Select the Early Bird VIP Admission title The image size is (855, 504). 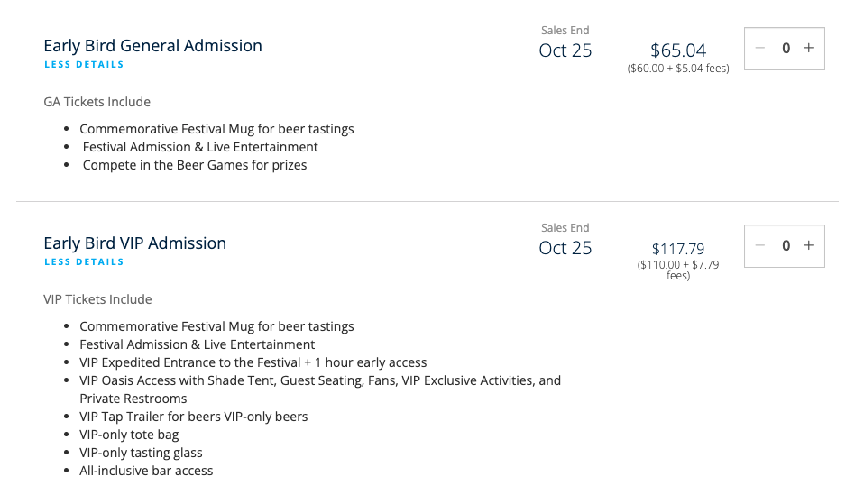(x=134, y=243)
